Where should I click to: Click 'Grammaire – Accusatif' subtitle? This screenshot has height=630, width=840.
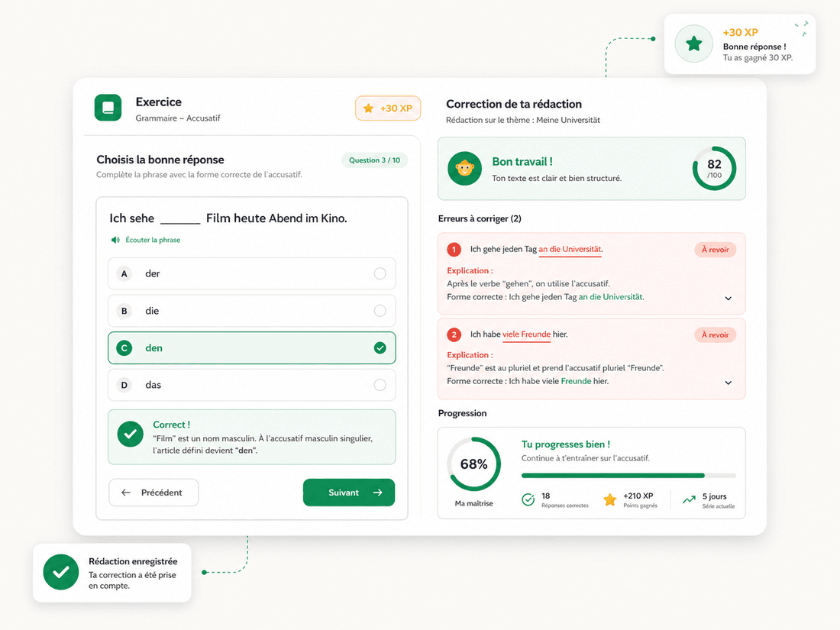click(x=178, y=118)
